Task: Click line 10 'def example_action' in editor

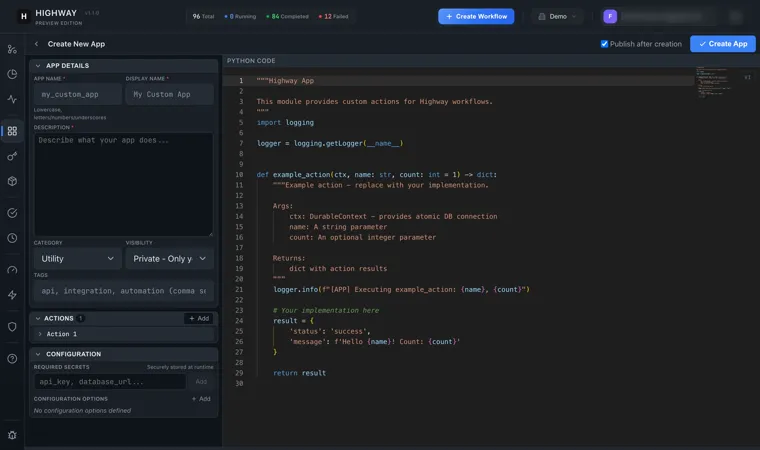Action: coord(377,175)
